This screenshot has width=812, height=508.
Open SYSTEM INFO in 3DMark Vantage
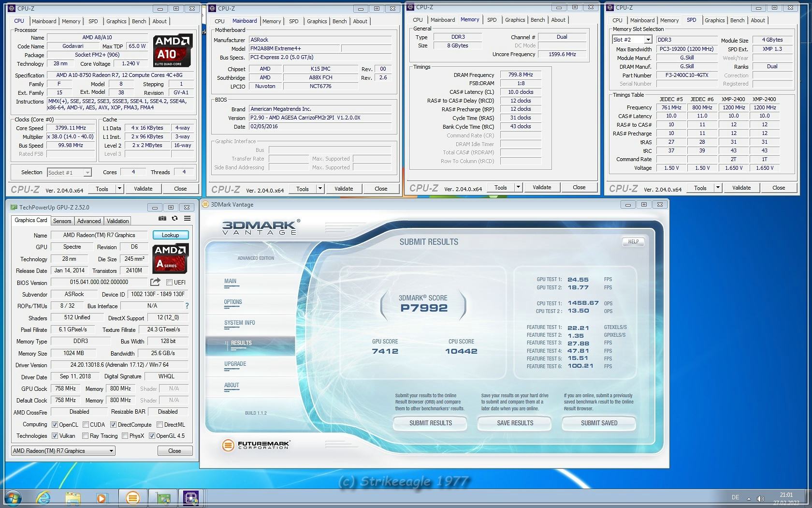tap(239, 323)
